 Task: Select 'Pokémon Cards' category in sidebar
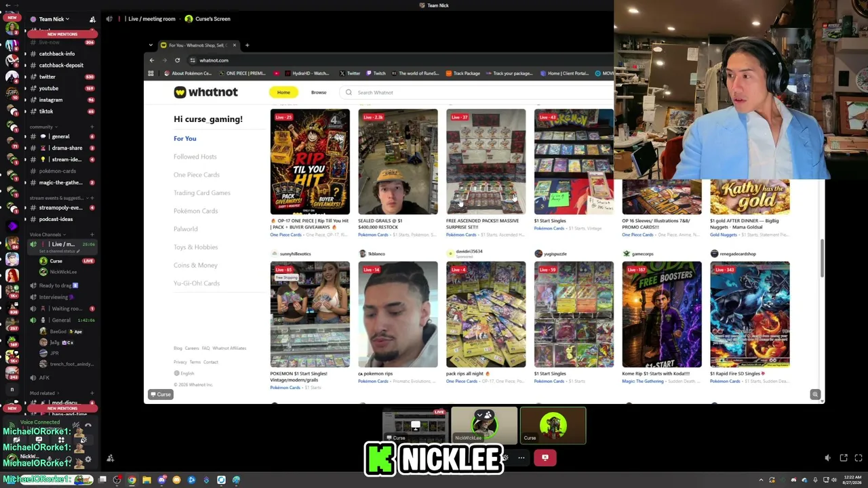pos(196,211)
